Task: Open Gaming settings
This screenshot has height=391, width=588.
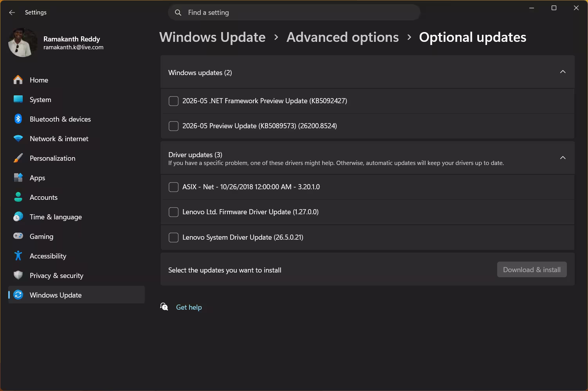Action: click(x=76, y=236)
